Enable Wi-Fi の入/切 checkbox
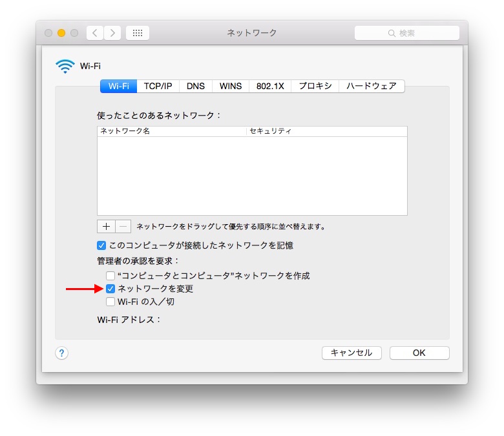Image resolution: width=504 pixels, height=436 pixels. click(110, 302)
